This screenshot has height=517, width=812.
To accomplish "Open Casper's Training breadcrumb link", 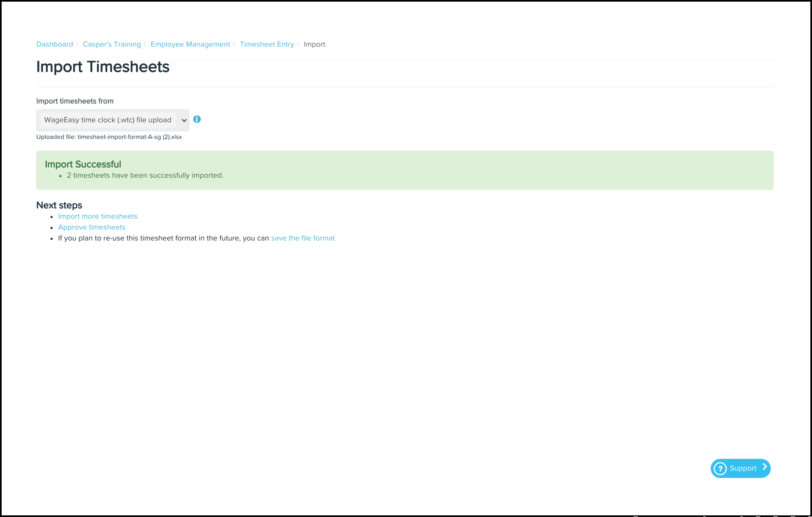I will [x=112, y=44].
